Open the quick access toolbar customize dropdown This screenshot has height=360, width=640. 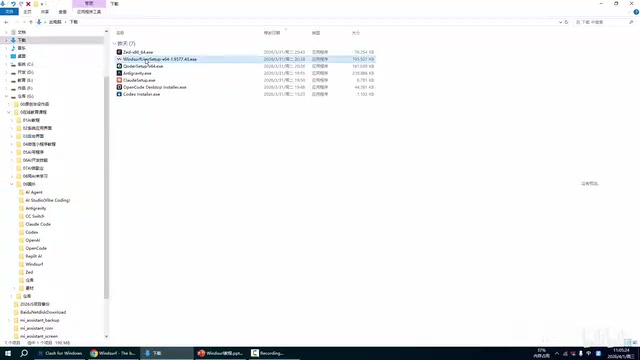point(42,4)
